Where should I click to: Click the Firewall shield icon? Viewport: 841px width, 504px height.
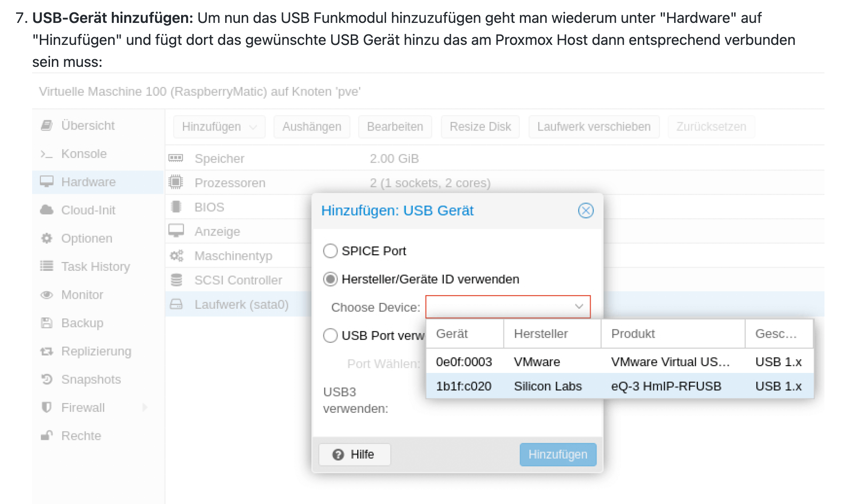click(x=47, y=407)
